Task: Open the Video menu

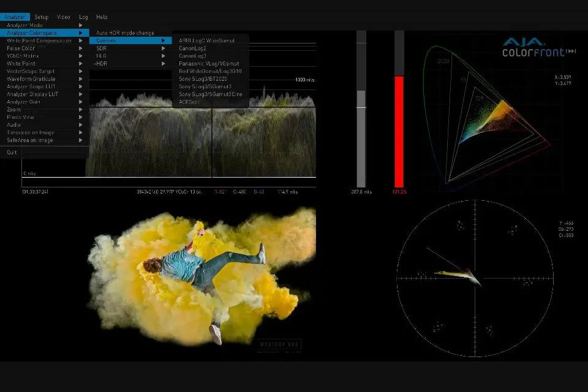Action: tap(63, 17)
